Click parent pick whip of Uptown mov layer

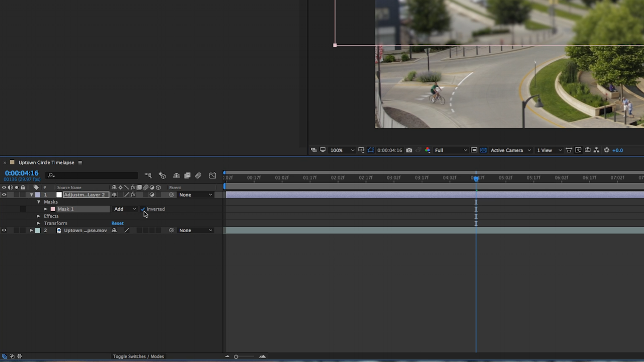172,230
